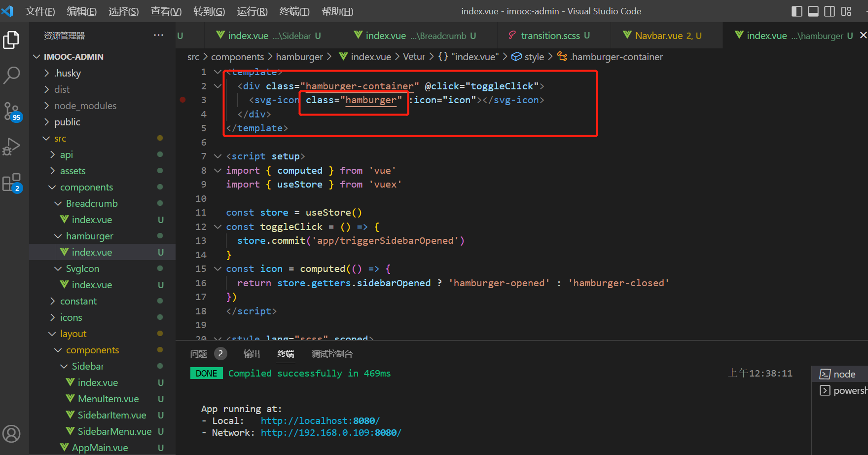Open the Explorer view in activity bar
868x455 pixels.
coord(11,40)
